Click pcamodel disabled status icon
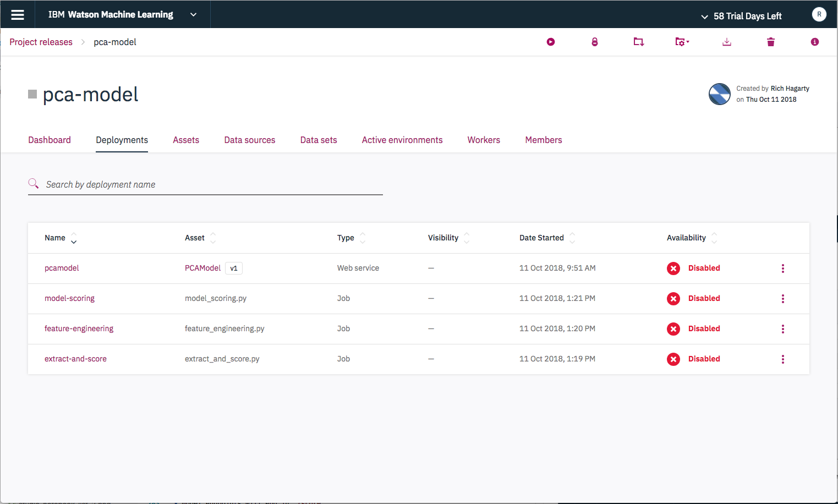 pos(673,269)
